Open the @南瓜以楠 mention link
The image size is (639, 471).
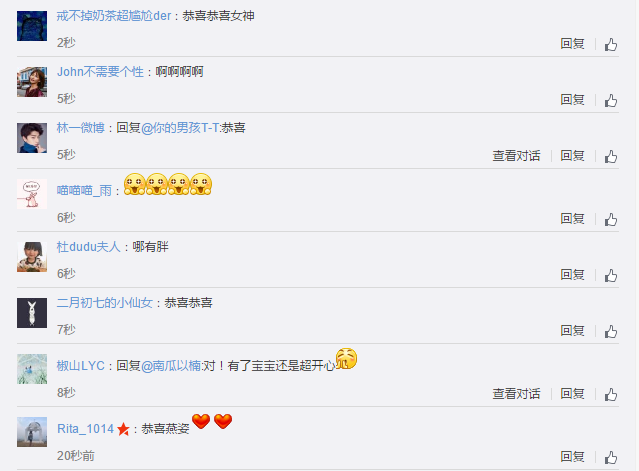click(171, 366)
